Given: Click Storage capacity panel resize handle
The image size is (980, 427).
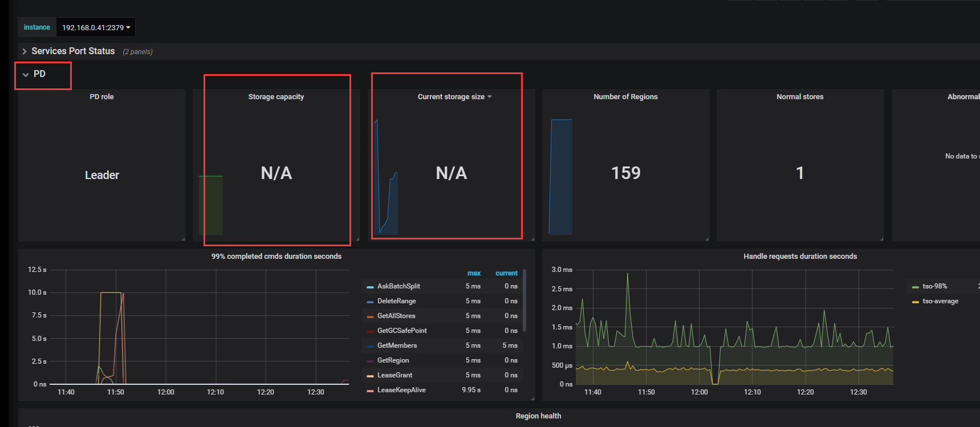Looking at the screenshot, I should click(x=358, y=239).
